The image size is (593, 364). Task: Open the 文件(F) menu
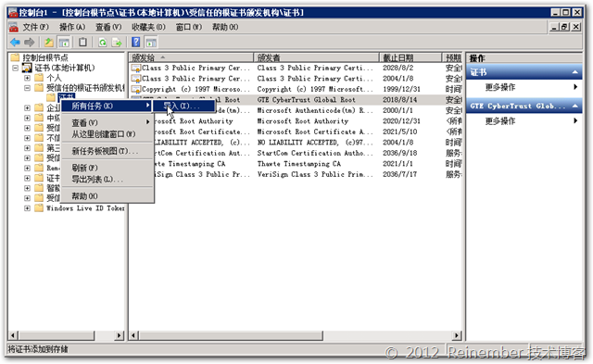(36, 27)
